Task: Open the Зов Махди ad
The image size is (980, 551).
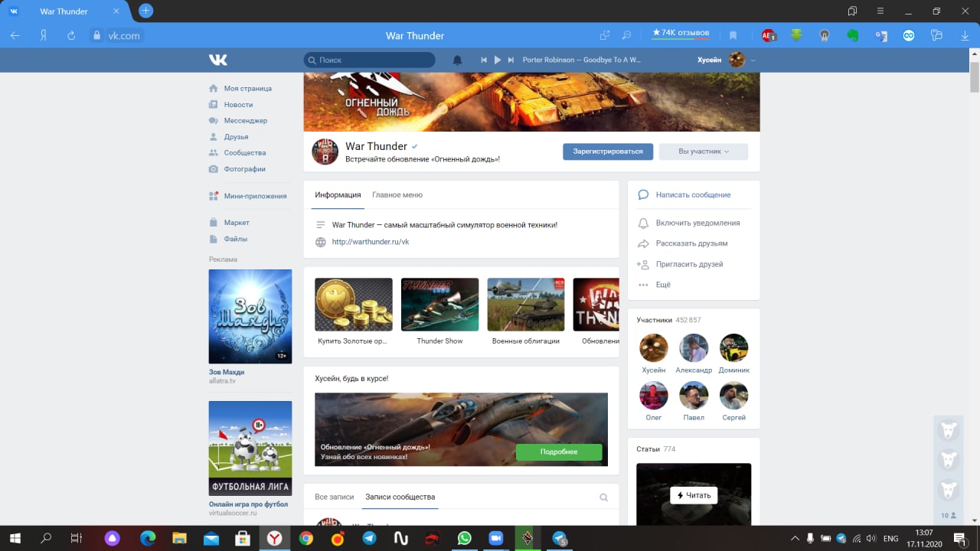Action: [250, 316]
